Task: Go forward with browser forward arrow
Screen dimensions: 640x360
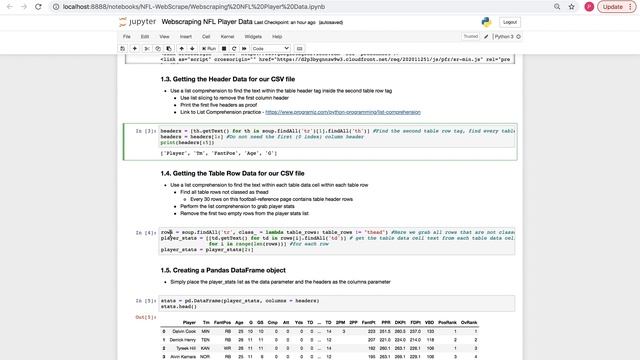Action: click(x=24, y=7)
